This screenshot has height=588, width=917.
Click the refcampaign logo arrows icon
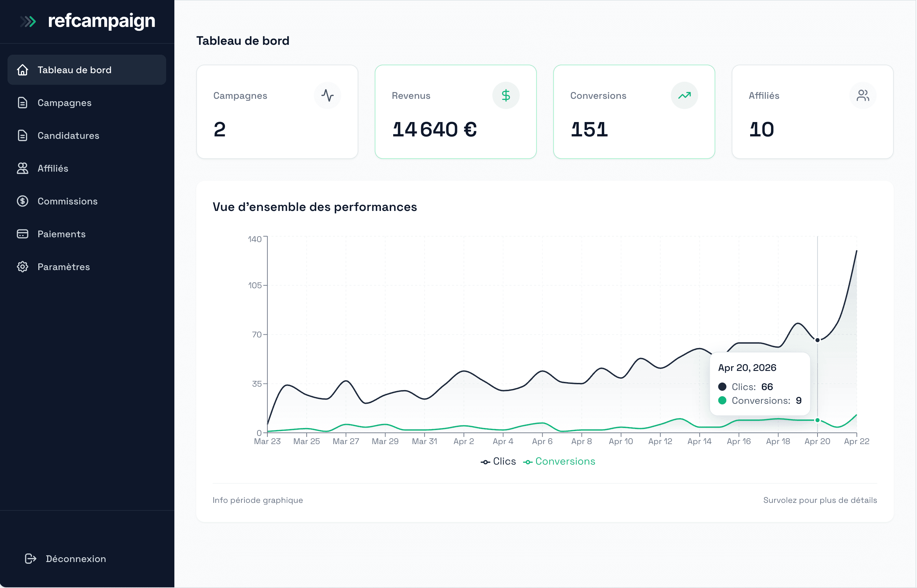tap(28, 22)
